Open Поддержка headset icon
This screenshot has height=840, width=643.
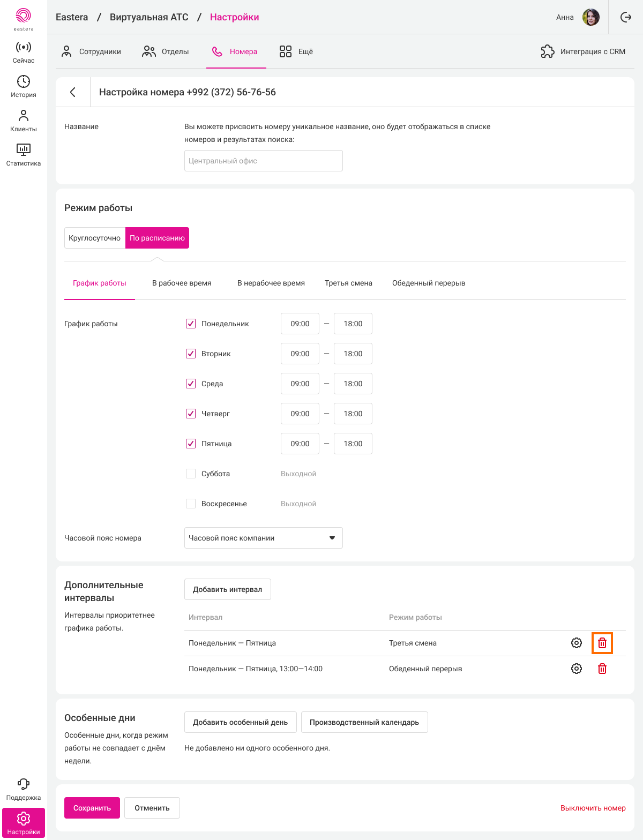coord(24,789)
